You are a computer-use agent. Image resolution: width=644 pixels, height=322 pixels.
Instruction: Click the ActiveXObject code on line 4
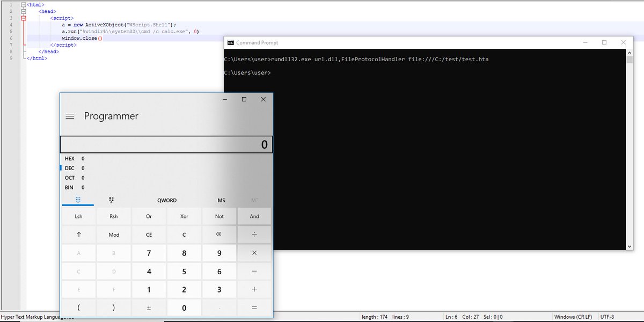(119, 25)
